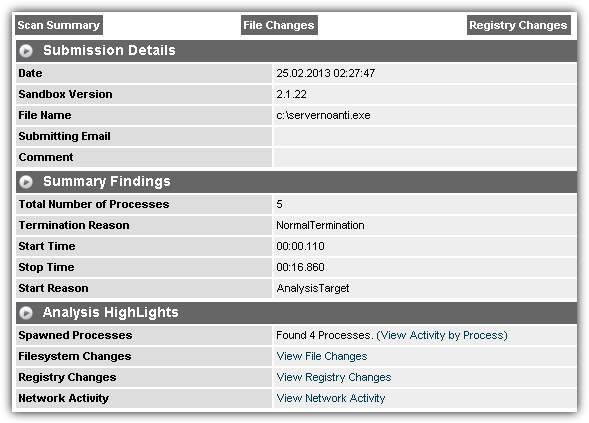Collapse the Summary Findings section header
This screenshot has width=589, height=423.
tap(296, 182)
